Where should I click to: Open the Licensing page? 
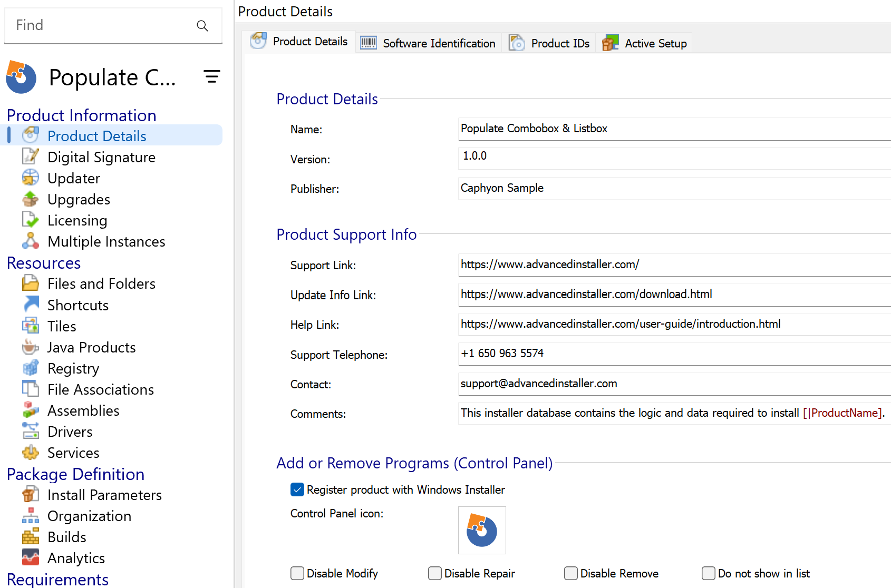77,220
